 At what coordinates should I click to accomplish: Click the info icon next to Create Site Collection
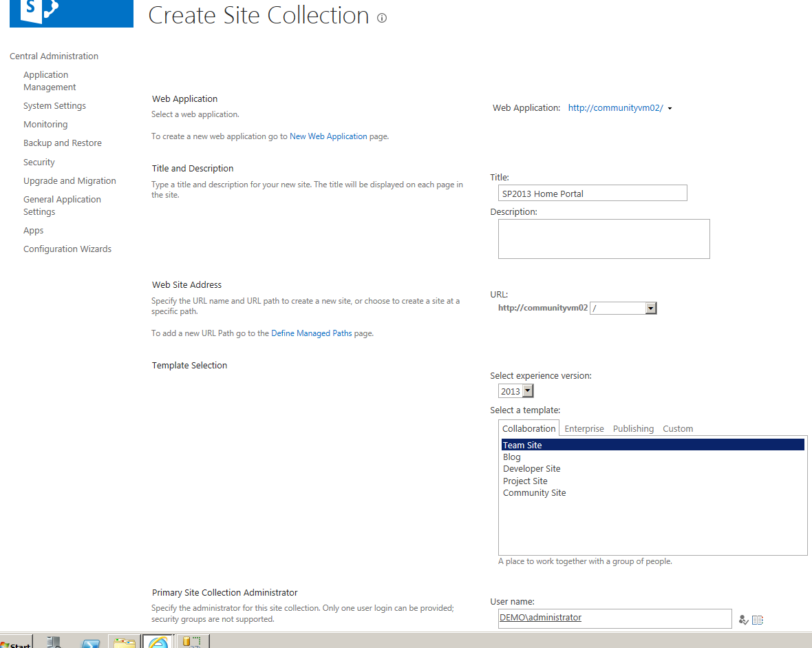pos(382,19)
